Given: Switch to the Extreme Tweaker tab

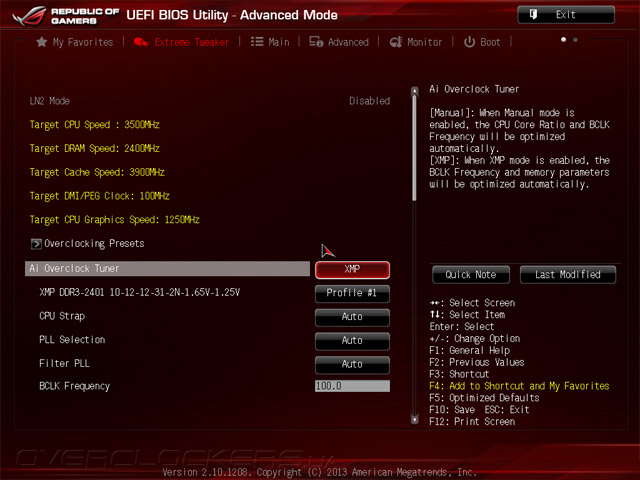Looking at the screenshot, I should tap(181, 42).
